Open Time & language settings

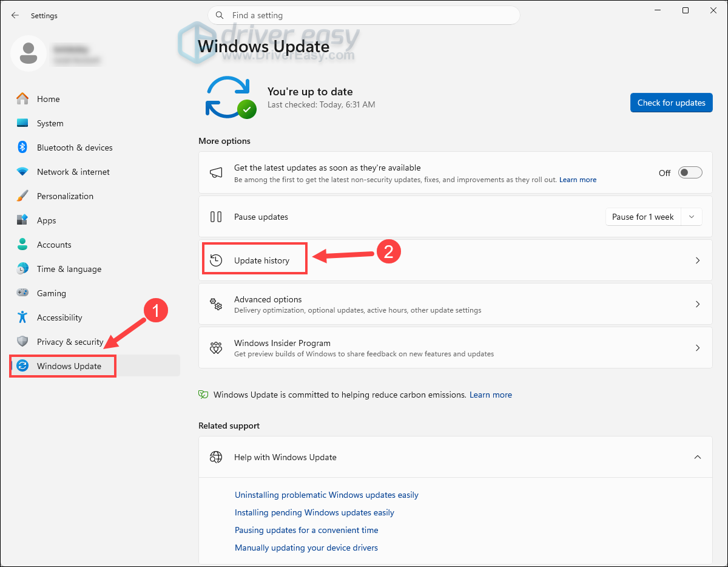point(95,269)
